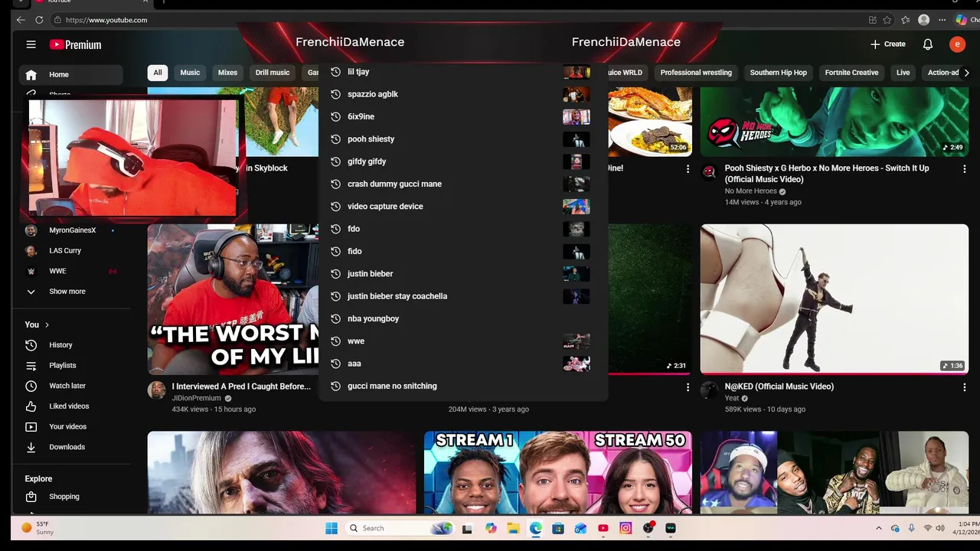This screenshot has height=551, width=980.
Task: Open the notifications bell
Action: [927, 44]
